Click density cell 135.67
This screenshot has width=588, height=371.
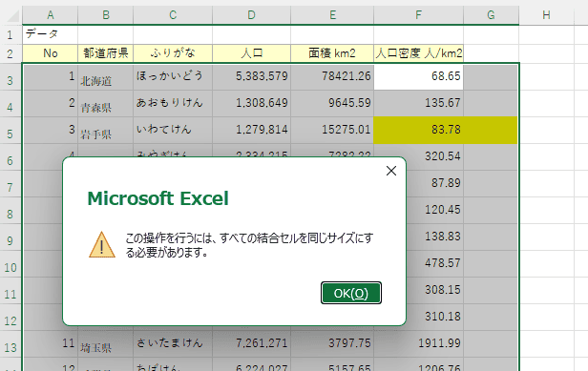pyautogui.click(x=418, y=103)
